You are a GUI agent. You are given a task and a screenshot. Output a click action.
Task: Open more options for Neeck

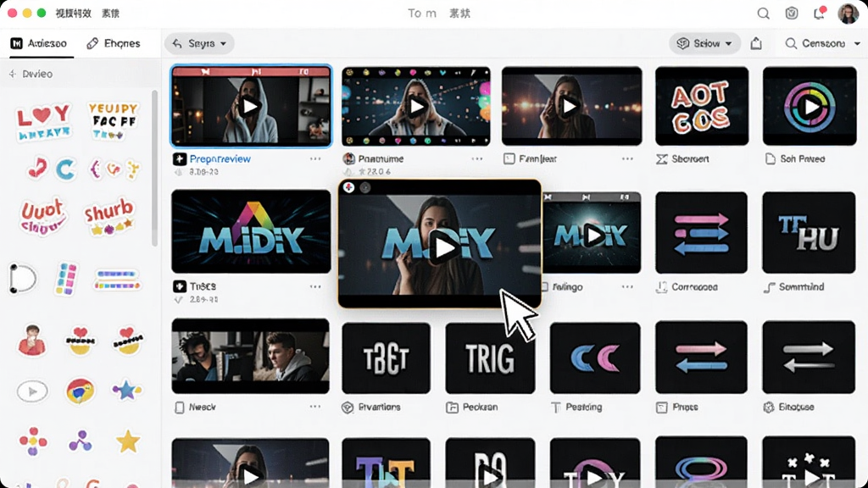(x=315, y=407)
